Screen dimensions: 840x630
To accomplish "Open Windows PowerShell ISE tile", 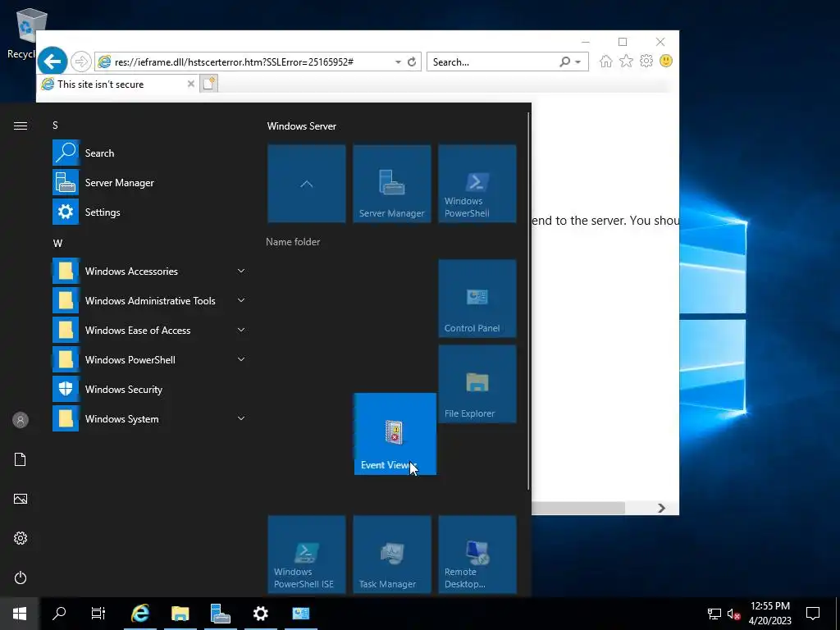I will tap(307, 555).
